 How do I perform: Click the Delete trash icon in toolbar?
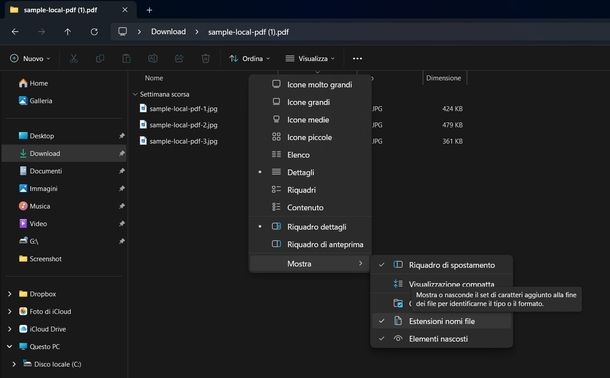[205, 59]
